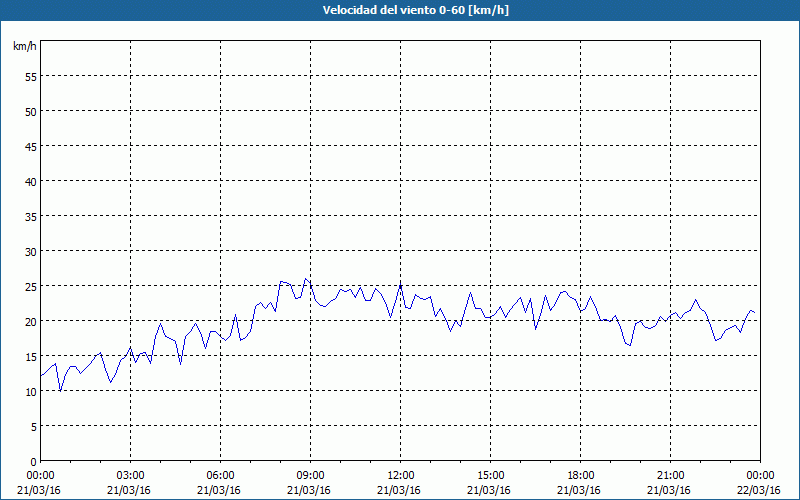Select the "35" value on the speed axis

coord(31,219)
